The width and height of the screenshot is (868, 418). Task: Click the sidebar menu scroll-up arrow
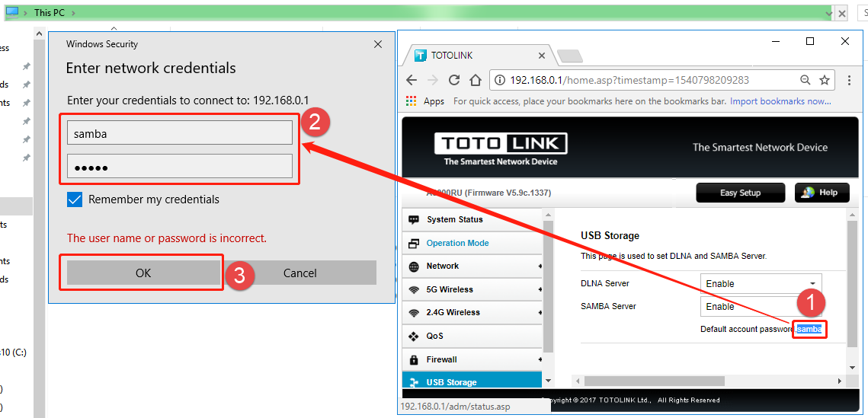click(548, 215)
